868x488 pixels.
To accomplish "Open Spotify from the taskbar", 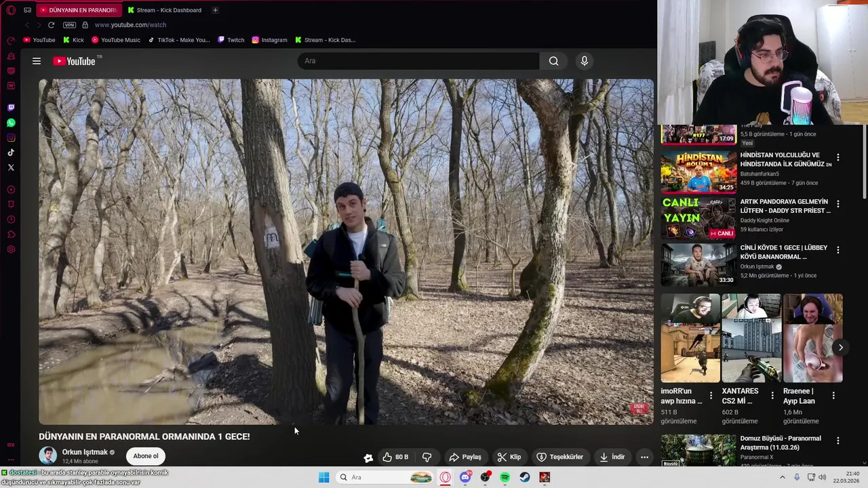I will pos(505,477).
